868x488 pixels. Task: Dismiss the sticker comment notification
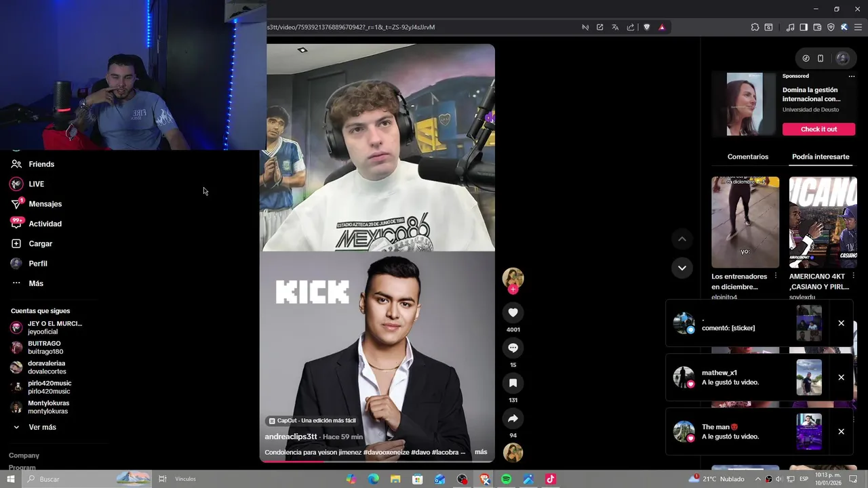841,323
